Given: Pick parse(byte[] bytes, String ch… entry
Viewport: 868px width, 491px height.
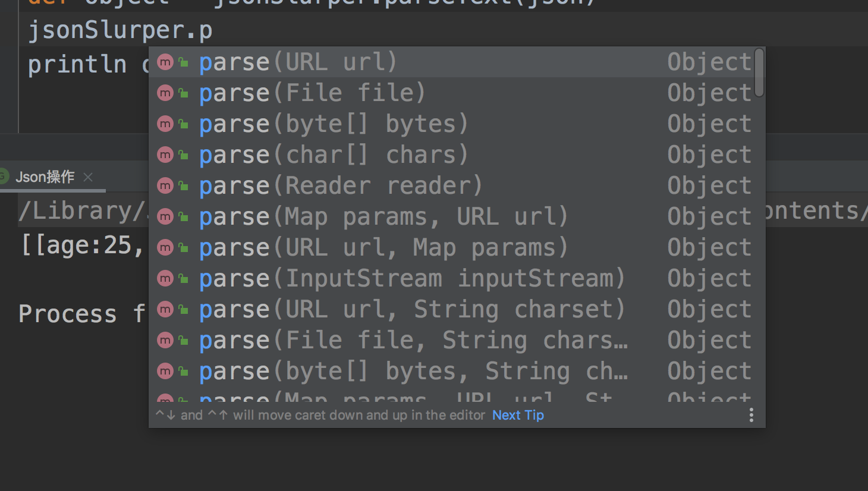Looking at the screenshot, I should pos(457,371).
